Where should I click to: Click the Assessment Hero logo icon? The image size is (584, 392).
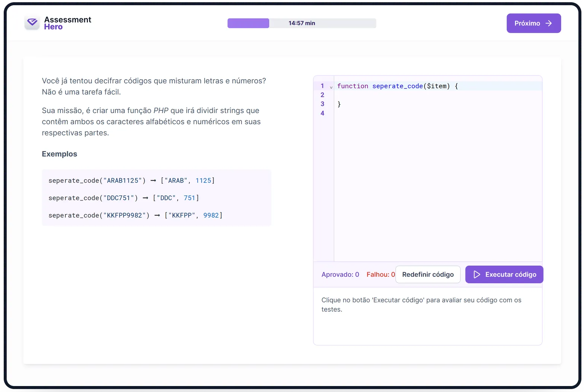(32, 23)
